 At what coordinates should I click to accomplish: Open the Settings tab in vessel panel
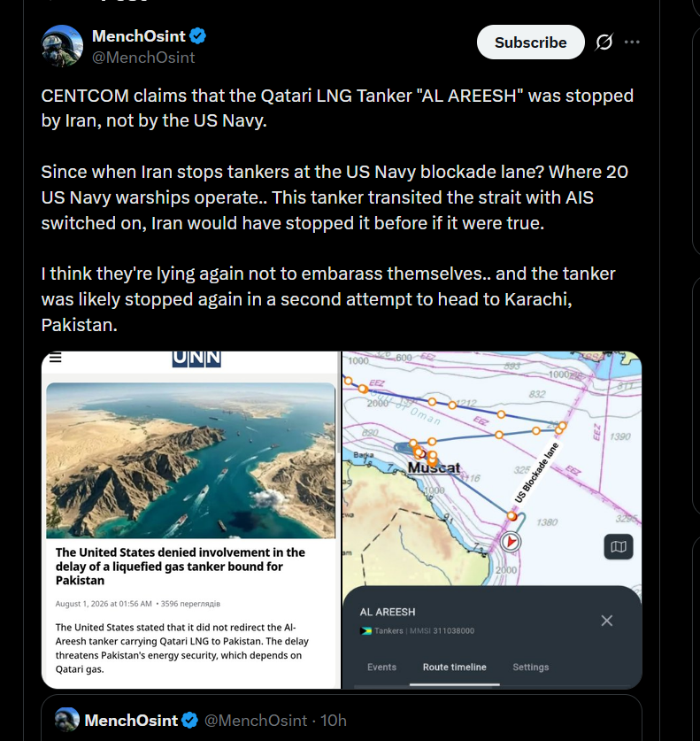pos(530,667)
